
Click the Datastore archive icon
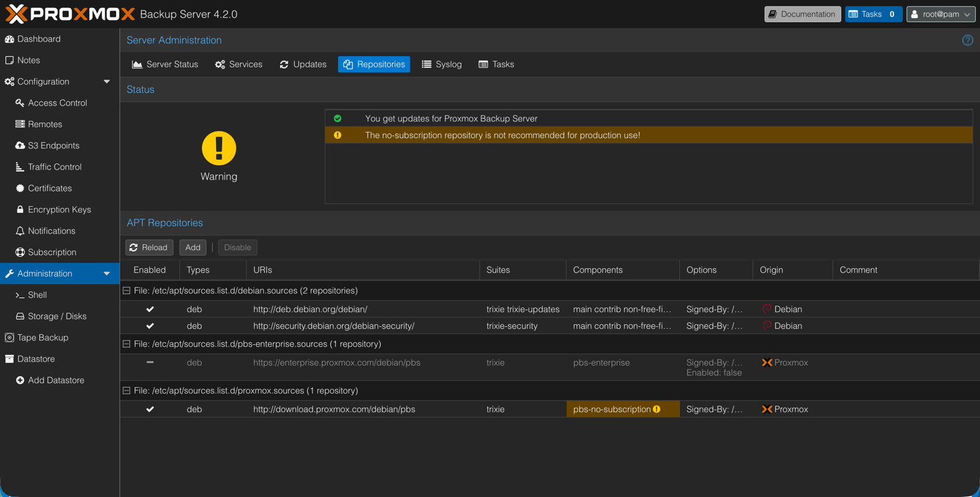tap(9, 359)
